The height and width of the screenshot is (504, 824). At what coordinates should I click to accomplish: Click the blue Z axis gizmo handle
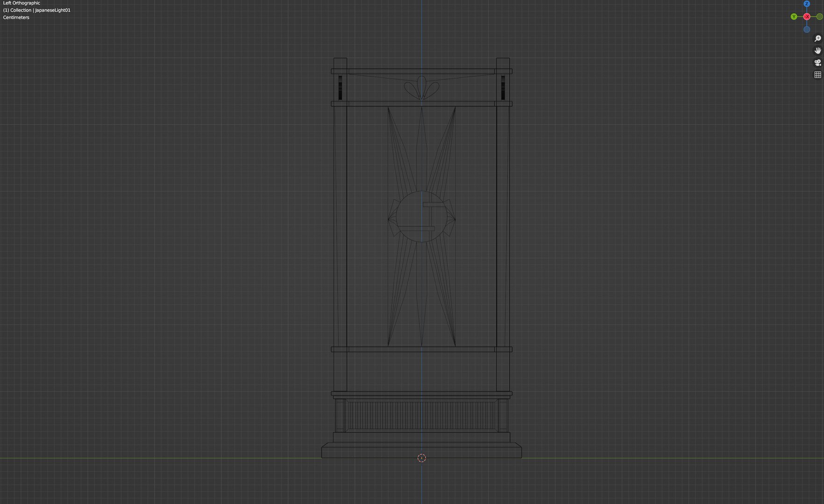[807, 4]
